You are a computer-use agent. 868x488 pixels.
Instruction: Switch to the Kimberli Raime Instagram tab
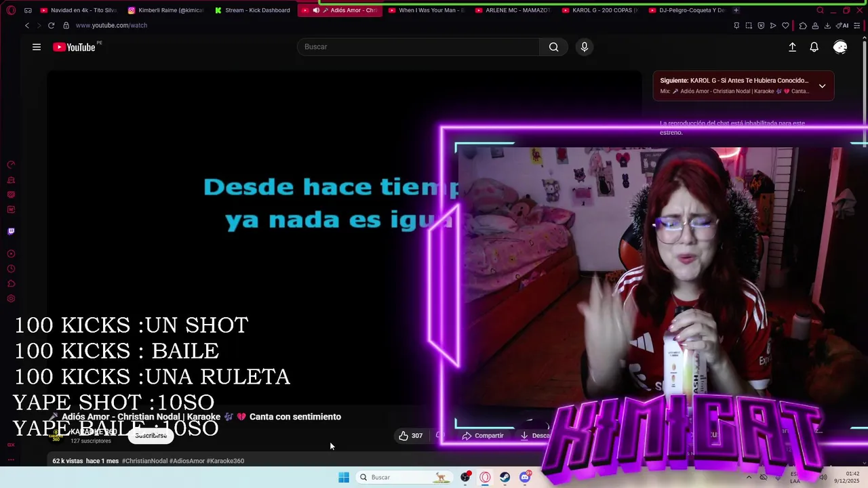[166, 10]
